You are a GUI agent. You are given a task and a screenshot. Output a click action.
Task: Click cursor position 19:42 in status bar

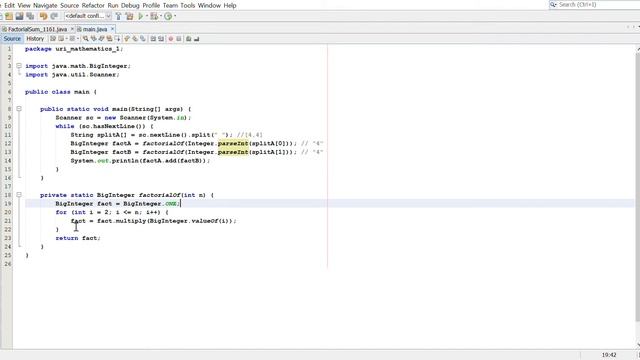coord(609,355)
